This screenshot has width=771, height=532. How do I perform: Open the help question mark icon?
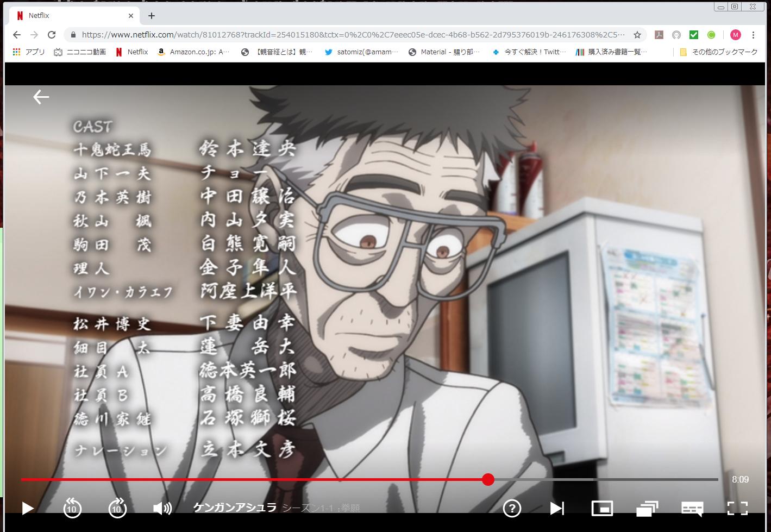pos(512,509)
